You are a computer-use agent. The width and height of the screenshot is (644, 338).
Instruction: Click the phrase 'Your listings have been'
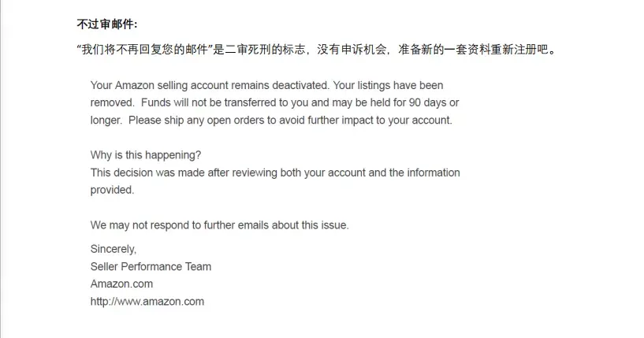[x=388, y=85]
